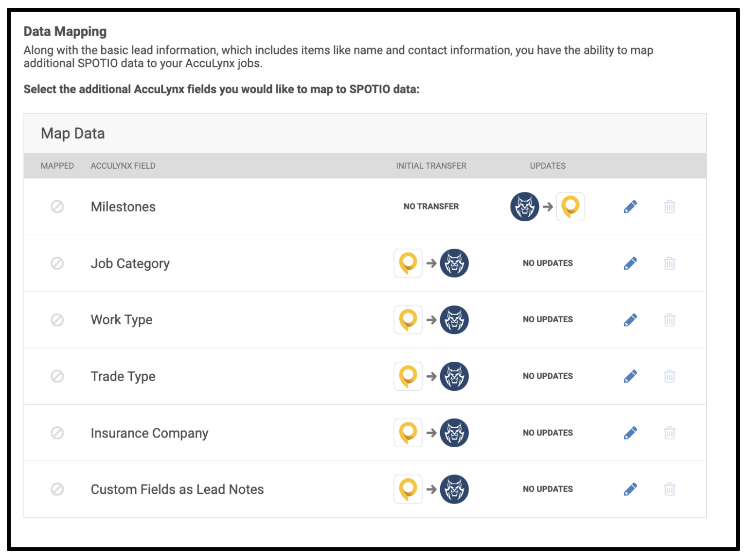
Task: Edit the Trade Type mapping with pencil icon
Action: [x=630, y=376]
